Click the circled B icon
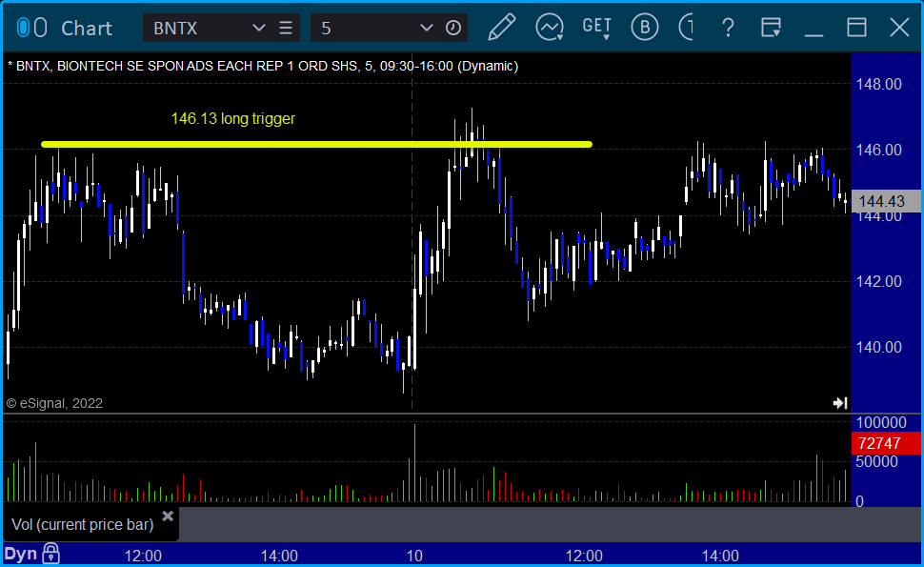The height and width of the screenshot is (567, 924). tap(645, 27)
